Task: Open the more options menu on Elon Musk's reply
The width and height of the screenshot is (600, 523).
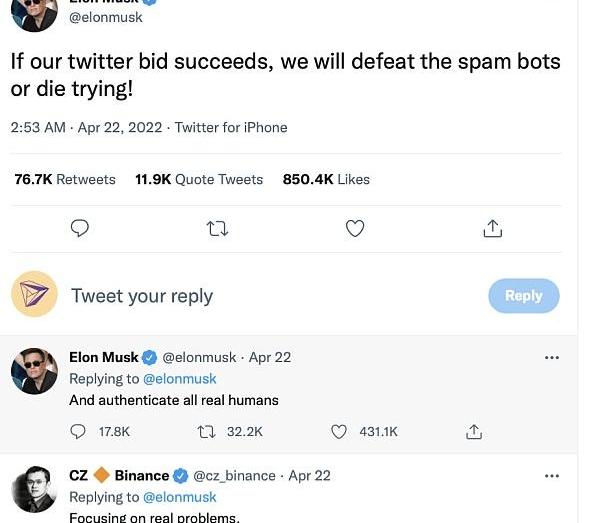Action: click(552, 357)
